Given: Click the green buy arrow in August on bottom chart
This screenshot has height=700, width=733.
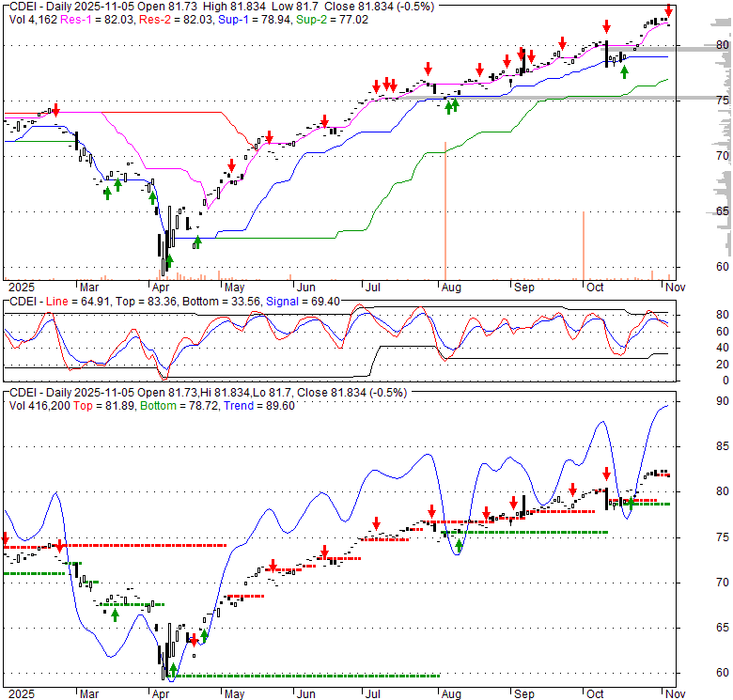Looking at the screenshot, I should [459, 544].
